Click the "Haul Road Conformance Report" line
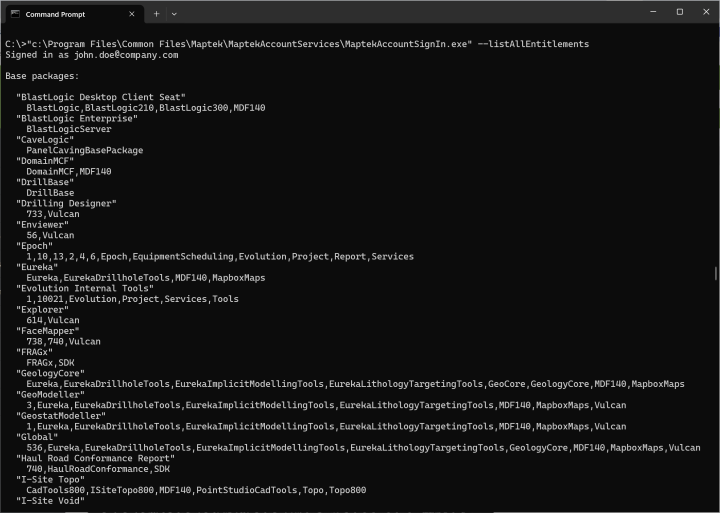 [x=96, y=458]
